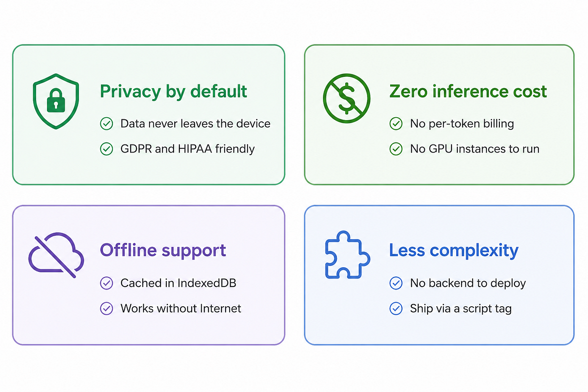Click the crossed-out dollar sign icon
Image resolution: width=588 pixels, height=392 pixels.
click(x=346, y=99)
